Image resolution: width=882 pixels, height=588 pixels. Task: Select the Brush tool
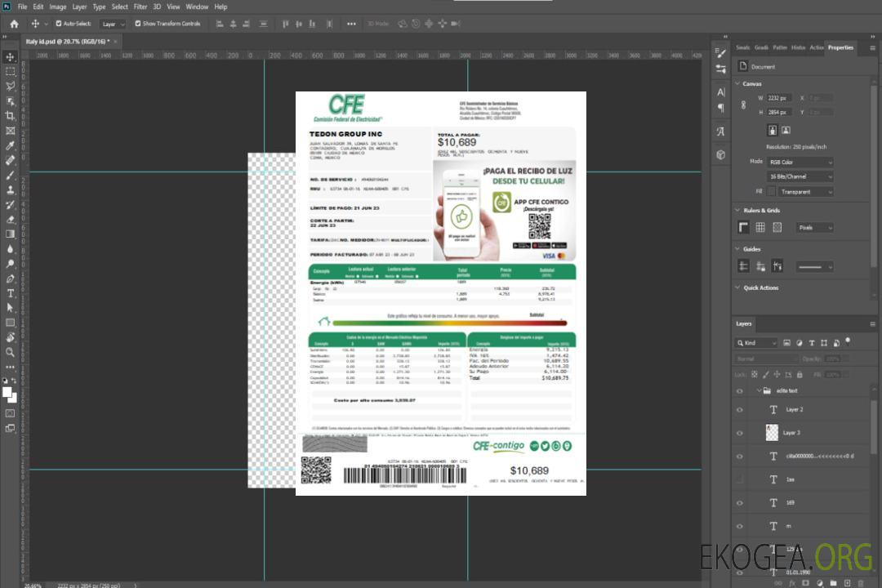11,175
